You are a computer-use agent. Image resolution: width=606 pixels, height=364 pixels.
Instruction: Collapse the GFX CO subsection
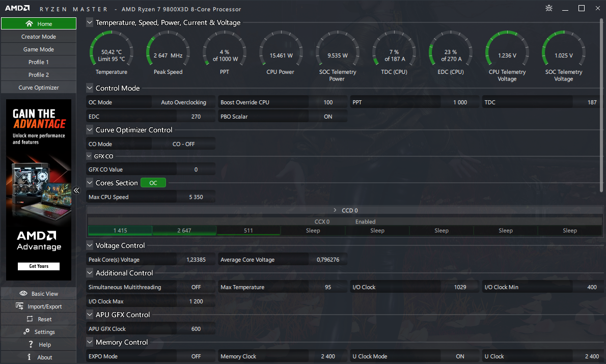tap(89, 156)
